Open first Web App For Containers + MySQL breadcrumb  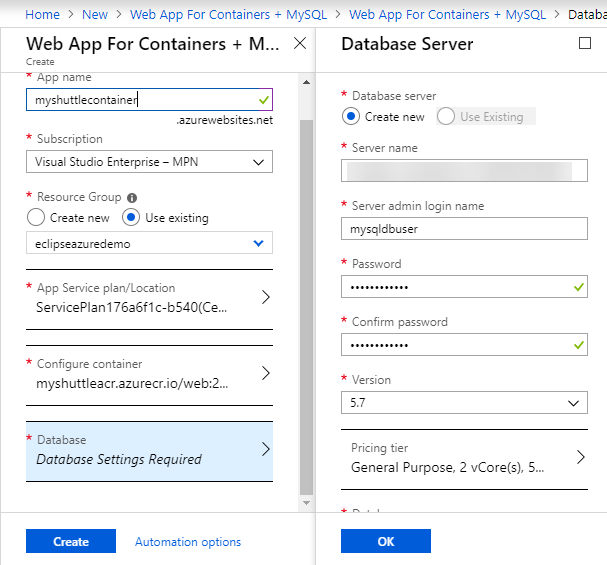pos(228,15)
